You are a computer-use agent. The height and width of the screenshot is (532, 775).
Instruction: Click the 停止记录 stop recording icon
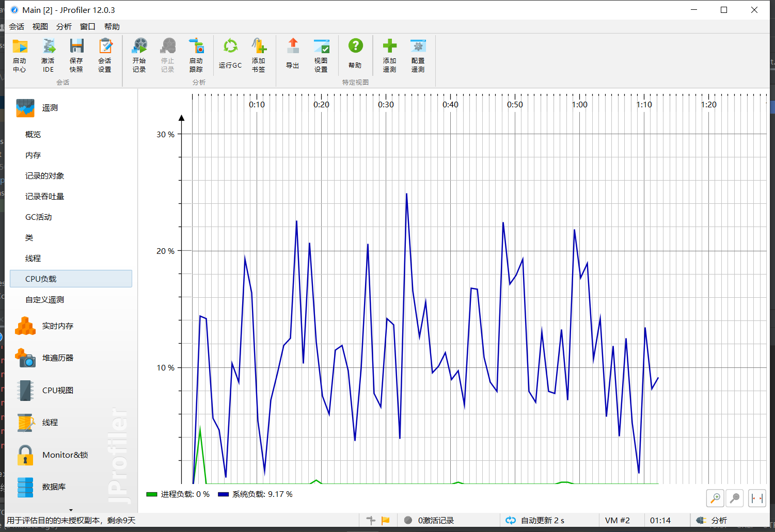[168, 55]
